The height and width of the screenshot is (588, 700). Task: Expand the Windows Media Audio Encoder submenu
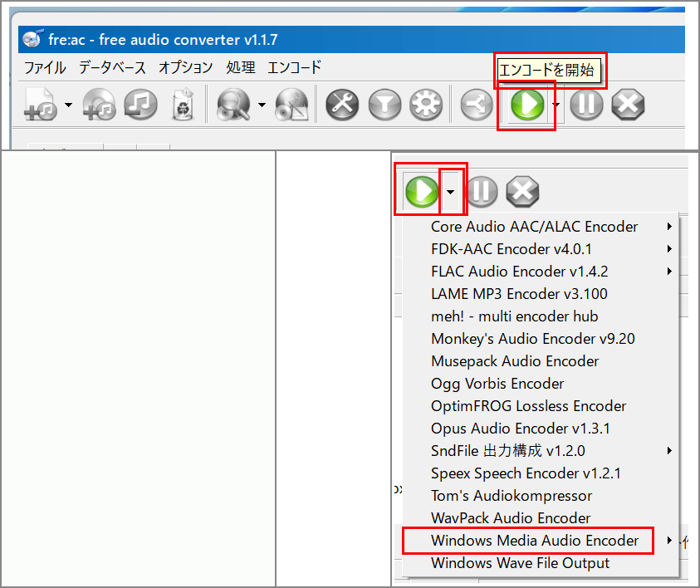pyautogui.click(x=669, y=541)
